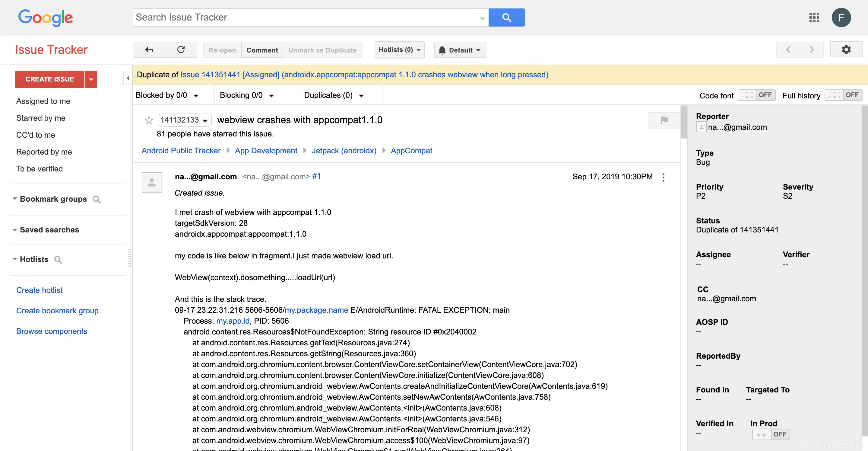Click the Search Issue Tracker field
Image resolution: width=868 pixels, height=451 pixels.
click(307, 18)
